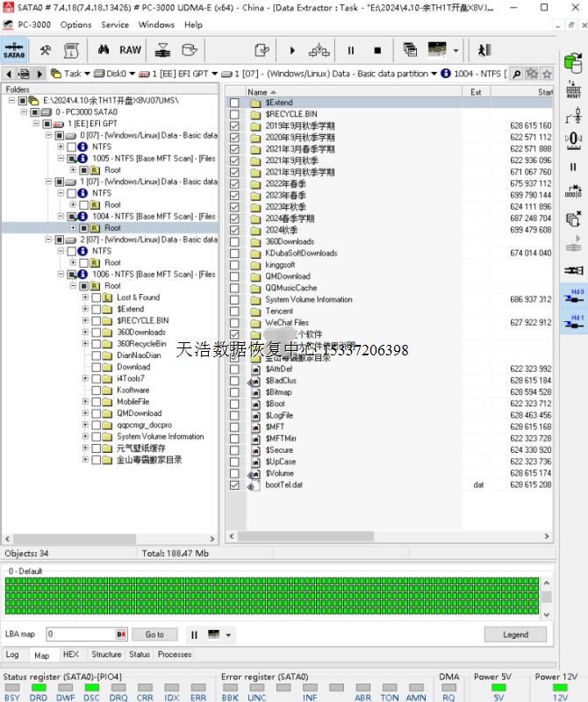Click the Hd 0 icon in right sidebar
The width and height of the screenshot is (588, 702).
coord(574,296)
